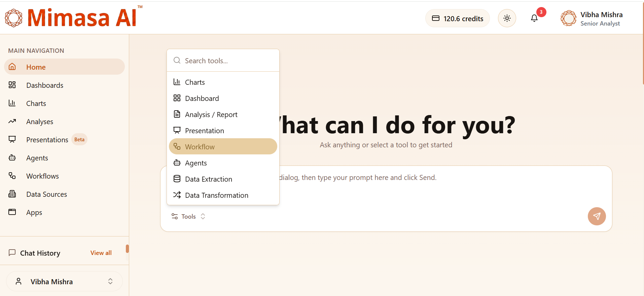
Task: Choose Presentation tool option
Action: point(223,131)
